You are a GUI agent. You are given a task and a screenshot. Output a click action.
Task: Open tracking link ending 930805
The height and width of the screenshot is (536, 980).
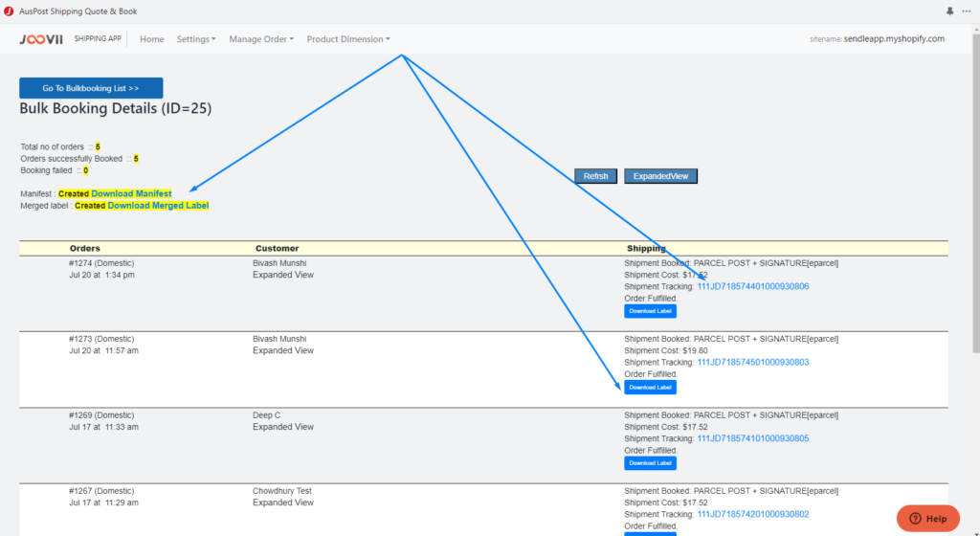753,438
